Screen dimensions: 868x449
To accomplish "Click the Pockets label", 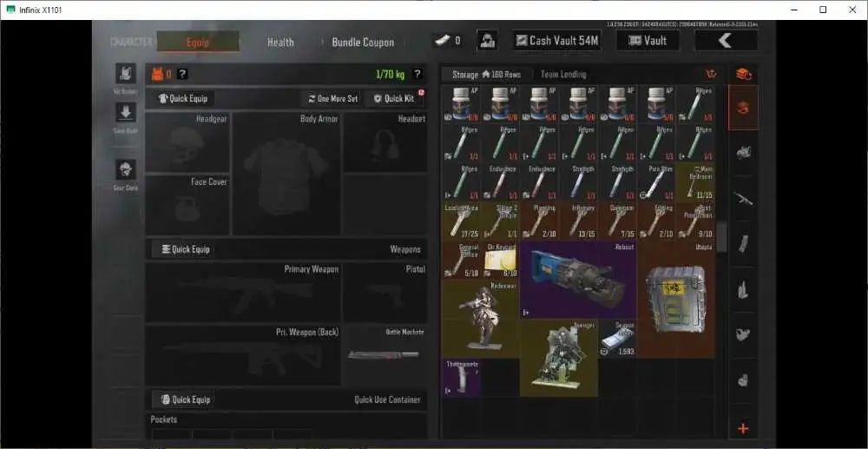I will click(x=164, y=419).
